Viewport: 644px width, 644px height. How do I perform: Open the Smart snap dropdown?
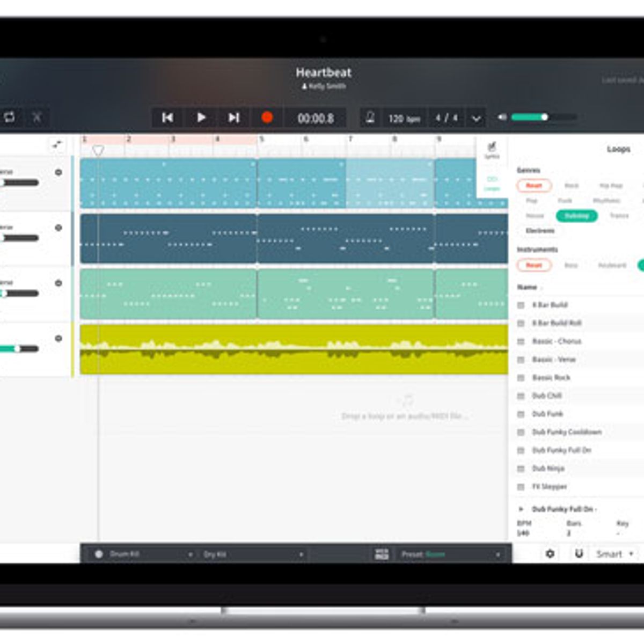click(615, 554)
